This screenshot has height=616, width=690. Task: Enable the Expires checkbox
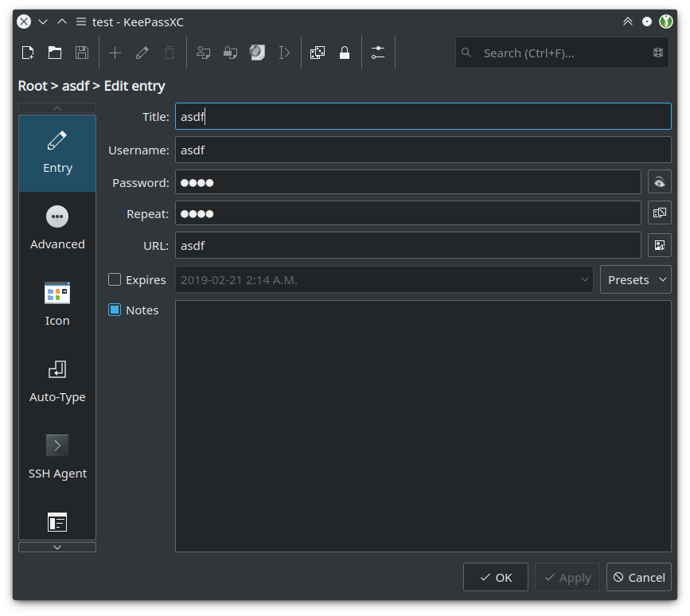[115, 279]
